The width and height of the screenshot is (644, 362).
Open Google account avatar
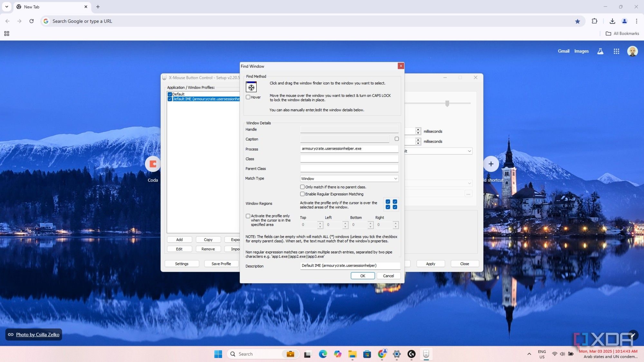click(632, 51)
